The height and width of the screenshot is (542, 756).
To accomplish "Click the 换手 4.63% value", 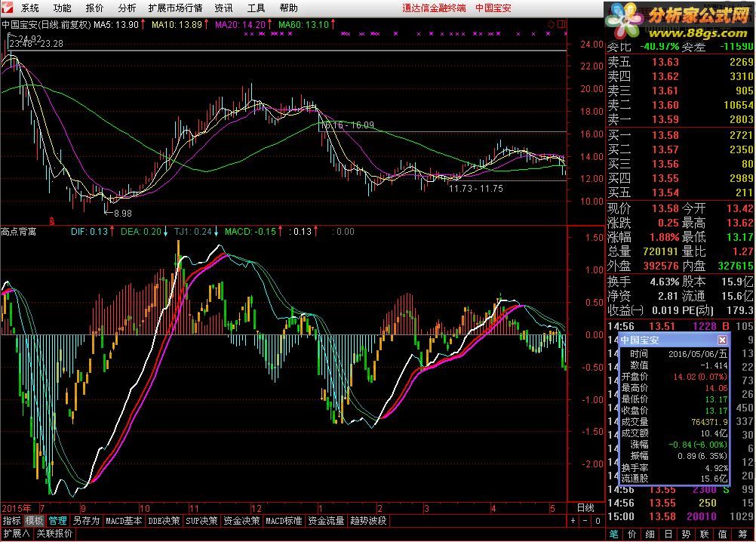I will click(665, 281).
